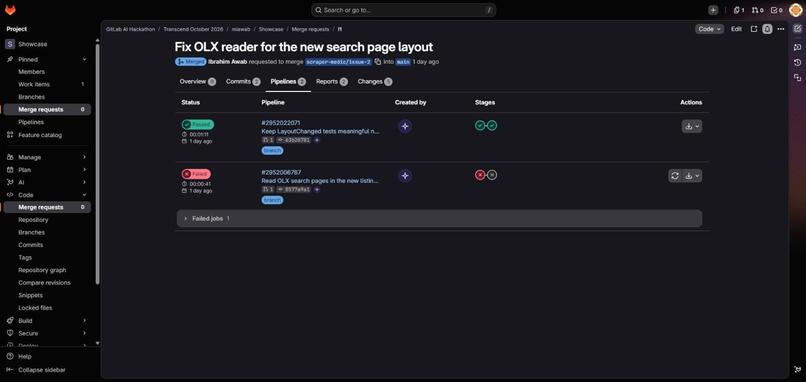Select the Pipelines tab
This screenshot has width=806, height=382.
coord(288,82)
